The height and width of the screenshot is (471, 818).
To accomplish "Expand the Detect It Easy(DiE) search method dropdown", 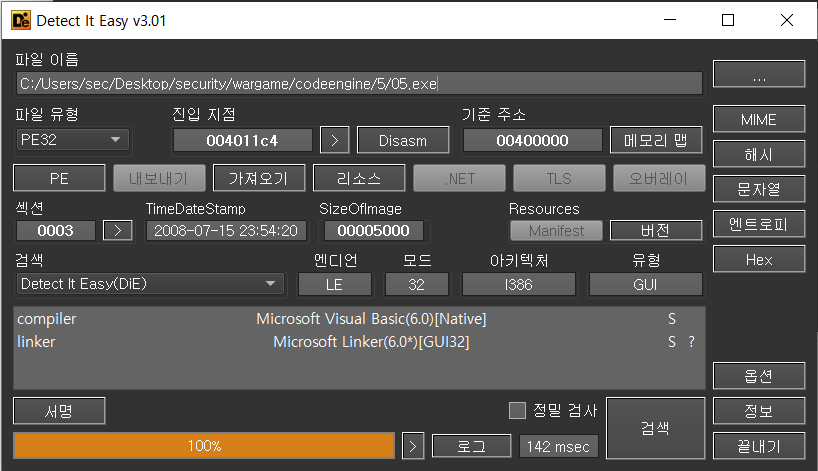I will click(x=150, y=284).
